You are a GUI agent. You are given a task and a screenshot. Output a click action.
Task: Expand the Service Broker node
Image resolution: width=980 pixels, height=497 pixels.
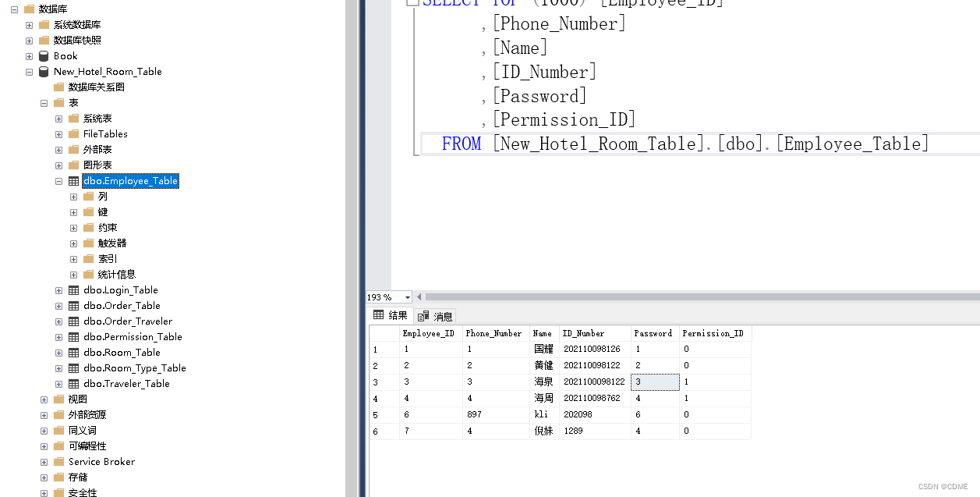pos(44,462)
